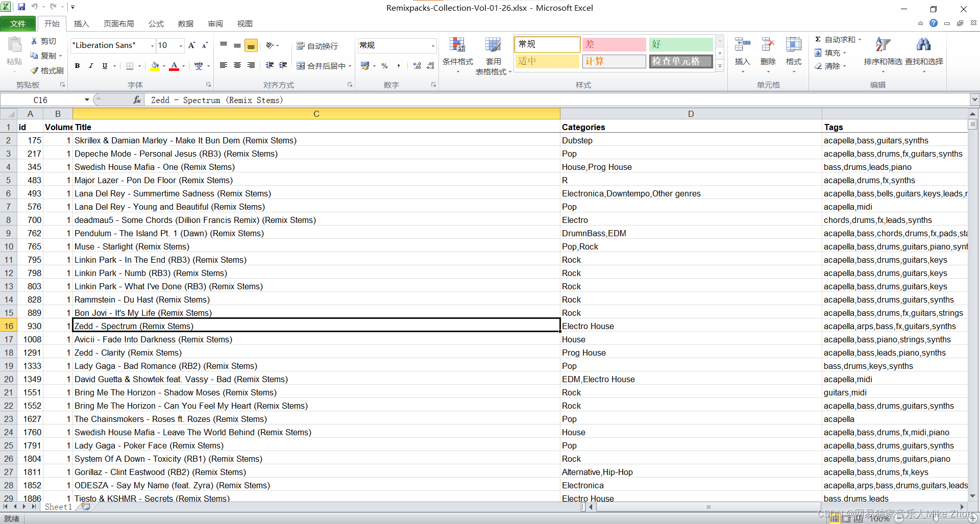
Task: Open the font color dropdown arrow
Action: point(183,66)
